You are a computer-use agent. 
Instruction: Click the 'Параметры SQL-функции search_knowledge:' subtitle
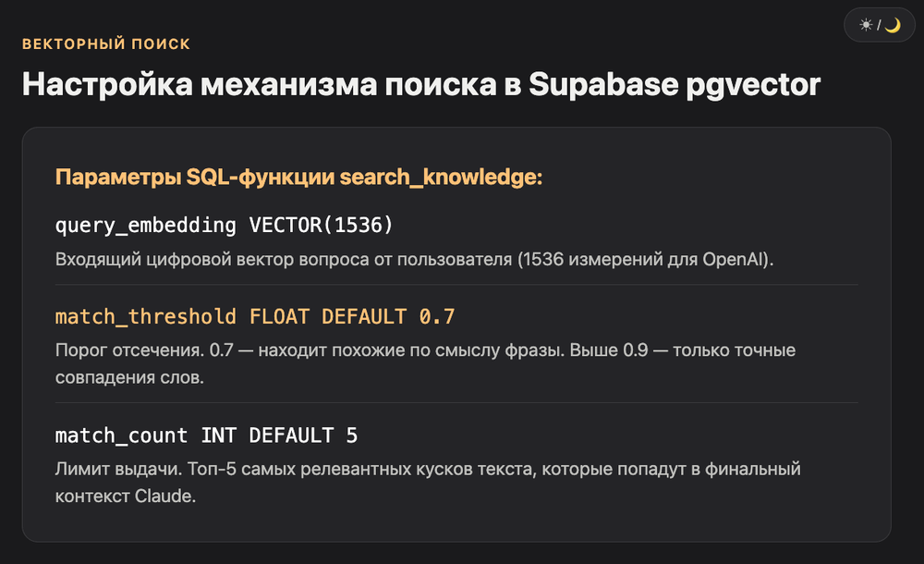[298, 177]
